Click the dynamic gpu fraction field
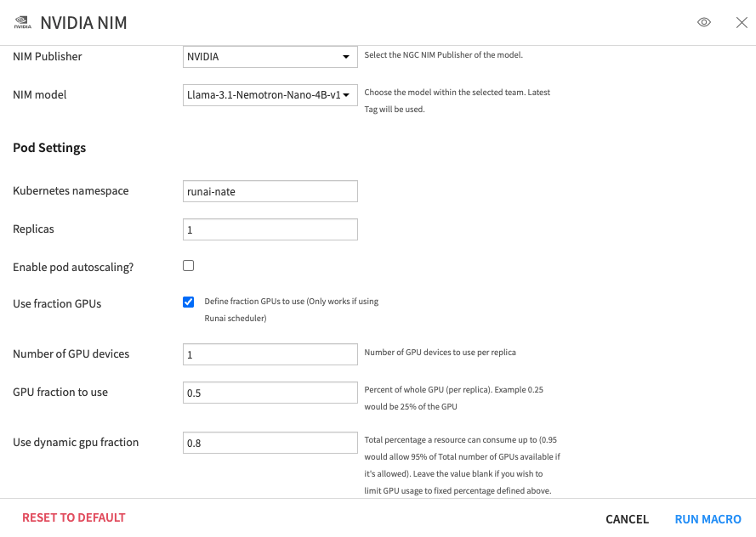The width and height of the screenshot is (756, 537). click(270, 443)
